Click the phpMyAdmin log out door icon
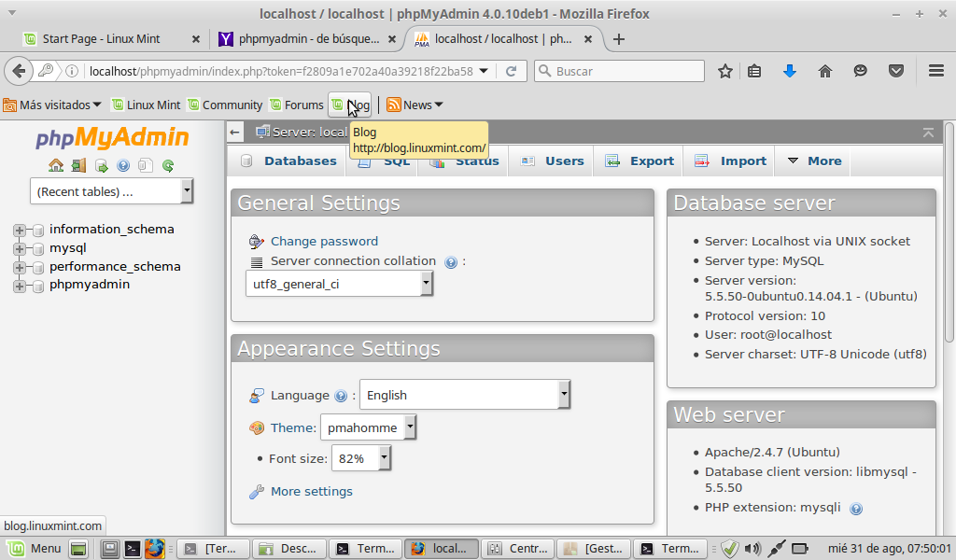The height and width of the screenshot is (560, 956). [78, 166]
